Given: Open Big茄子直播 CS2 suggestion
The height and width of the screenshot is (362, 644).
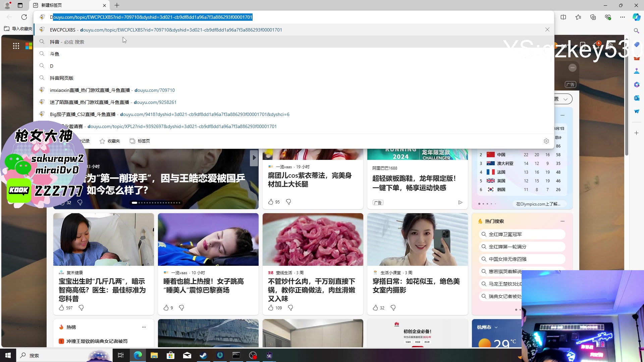Looking at the screenshot, I should pos(294,114).
